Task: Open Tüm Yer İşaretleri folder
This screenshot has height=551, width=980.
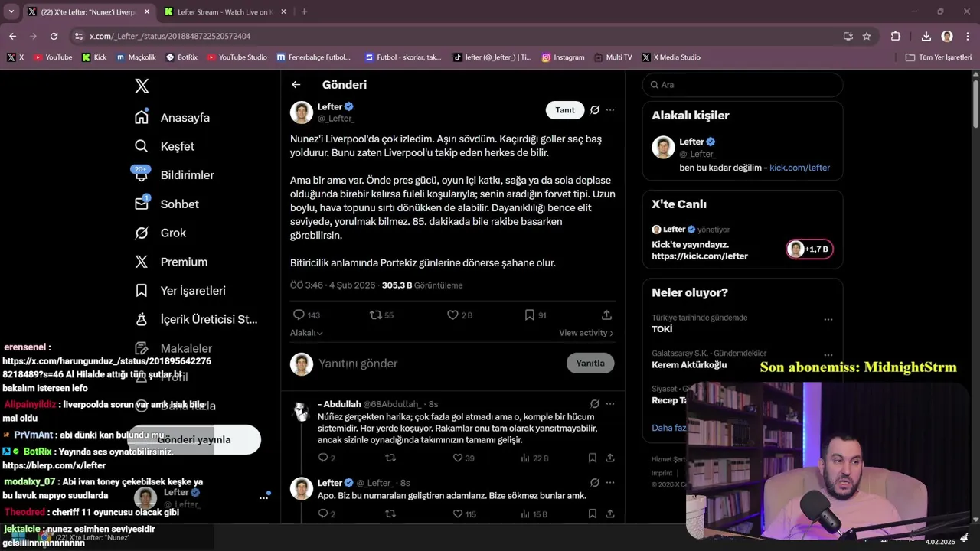Action: 939,57
